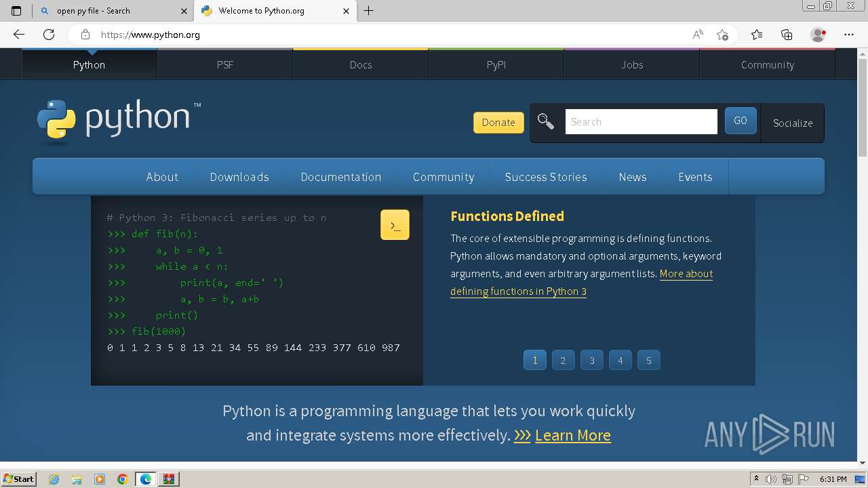Launch the interactive shell button
This screenshot has width=868, height=488.
click(395, 225)
